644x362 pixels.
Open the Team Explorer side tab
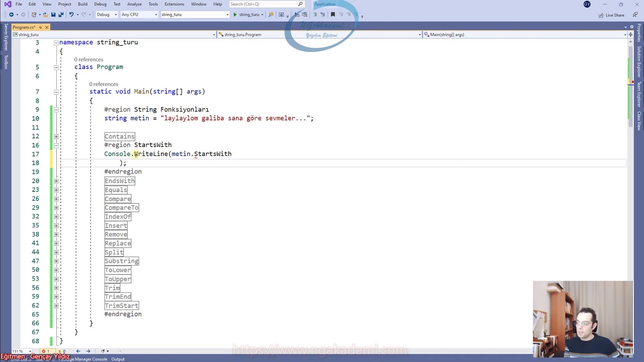coord(639,95)
